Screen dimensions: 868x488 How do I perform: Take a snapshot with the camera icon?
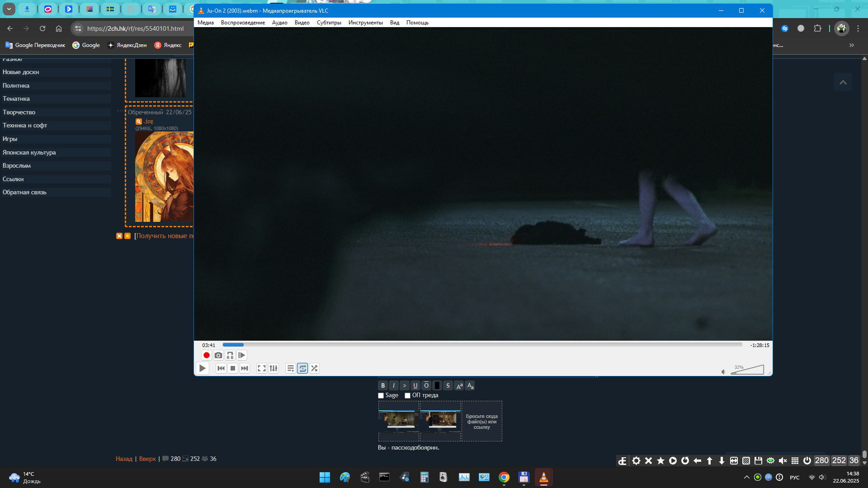coord(218,355)
